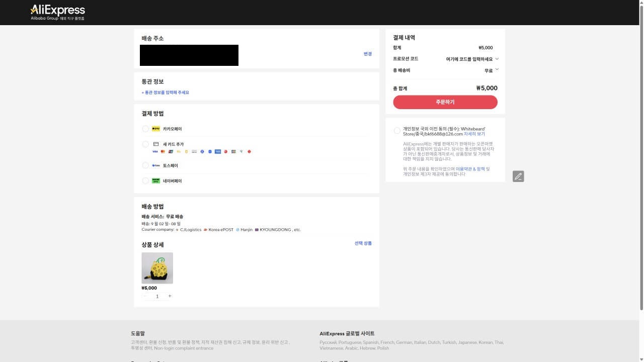
Task: Click the 배송 서비스: 무료 배송 text
Action: [x=163, y=217]
